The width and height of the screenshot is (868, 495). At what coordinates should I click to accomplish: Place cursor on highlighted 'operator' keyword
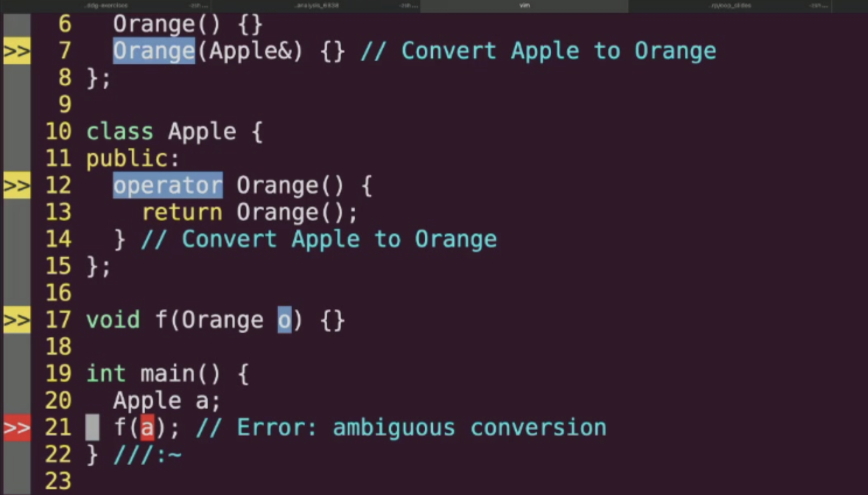point(167,186)
